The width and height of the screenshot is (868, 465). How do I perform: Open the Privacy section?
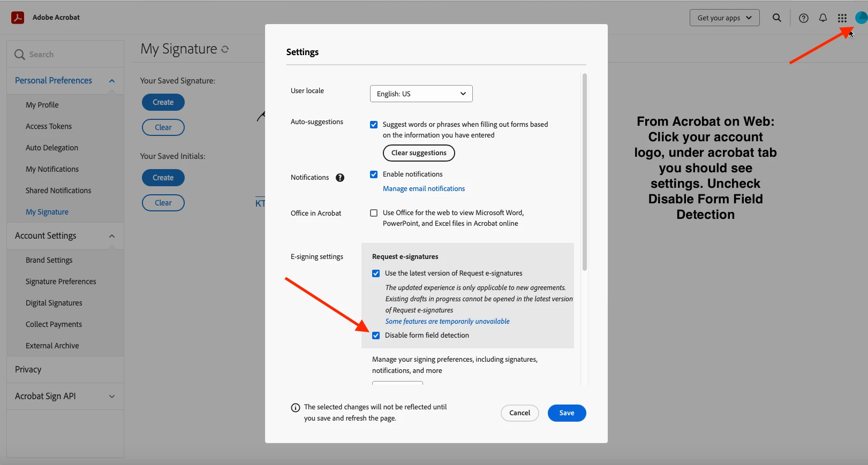click(x=65, y=370)
